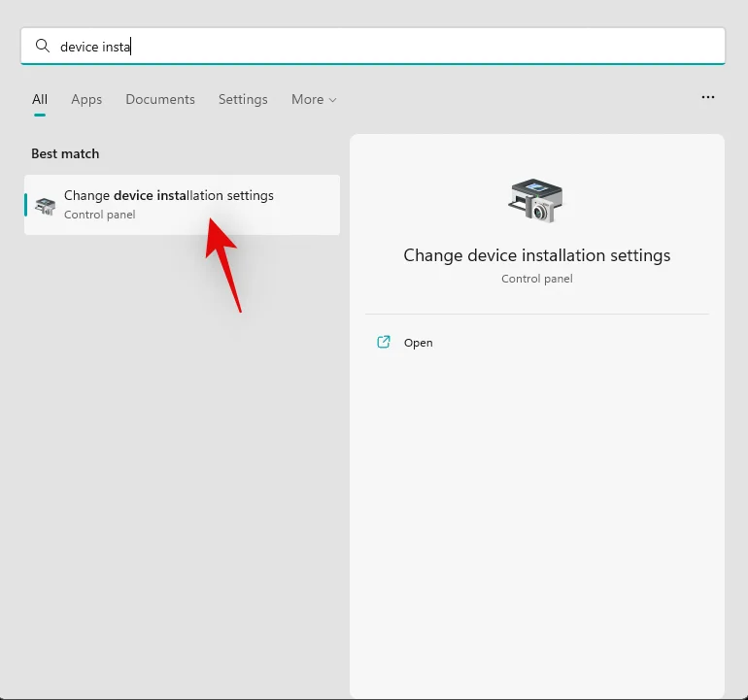The height and width of the screenshot is (700, 748).
Task: Switch to the All results tab
Action: pyautogui.click(x=40, y=99)
